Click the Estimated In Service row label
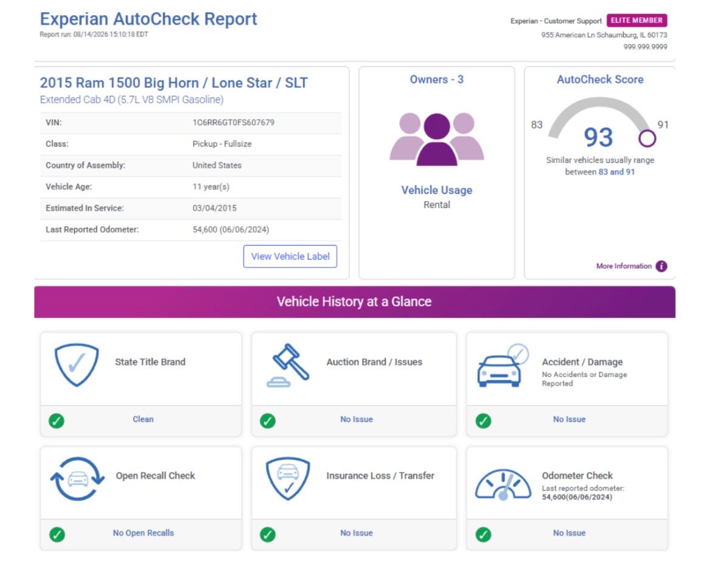 pos(85,208)
